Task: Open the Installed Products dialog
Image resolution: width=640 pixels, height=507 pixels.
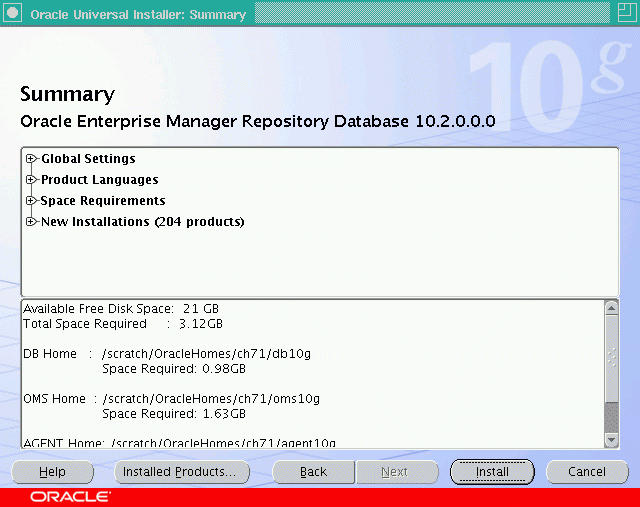Action: coord(182,472)
